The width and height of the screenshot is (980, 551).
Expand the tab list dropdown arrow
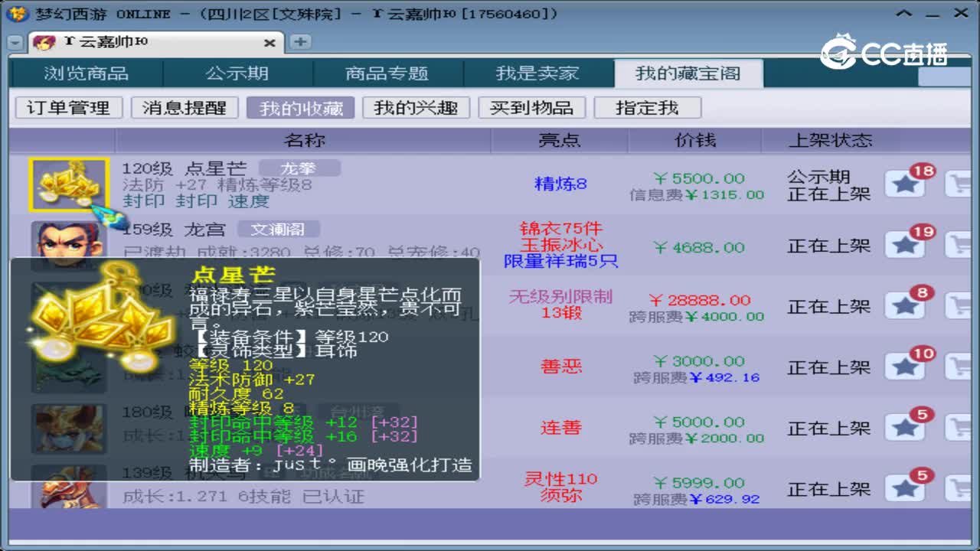coord(15,43)
